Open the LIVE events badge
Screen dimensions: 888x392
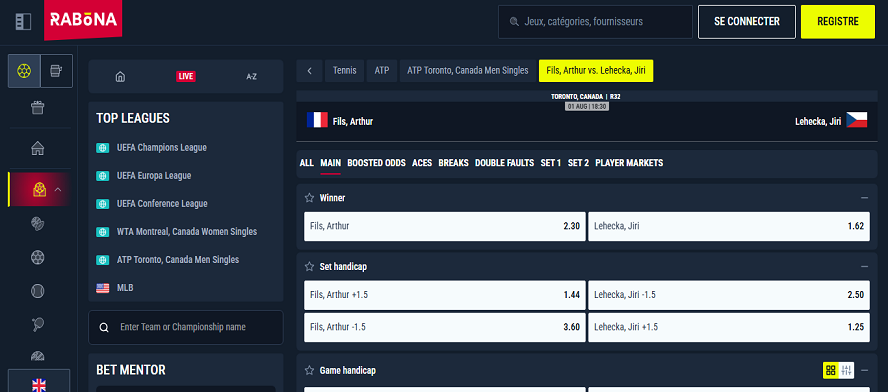coord(186,76)
